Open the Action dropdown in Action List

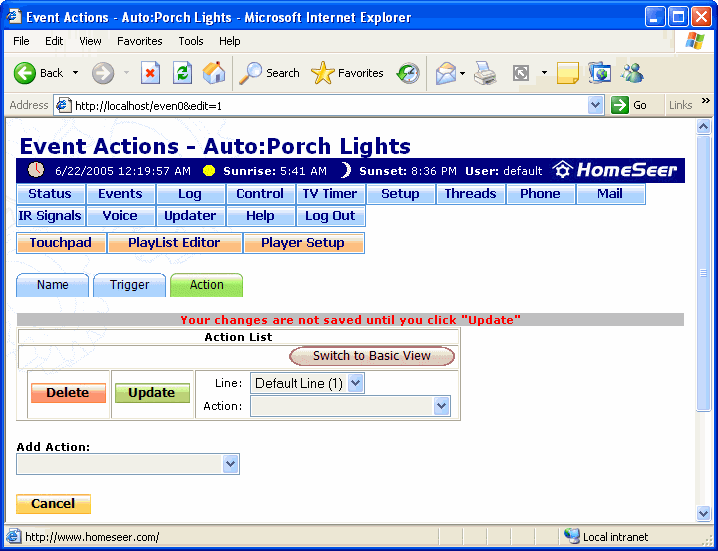350,406
